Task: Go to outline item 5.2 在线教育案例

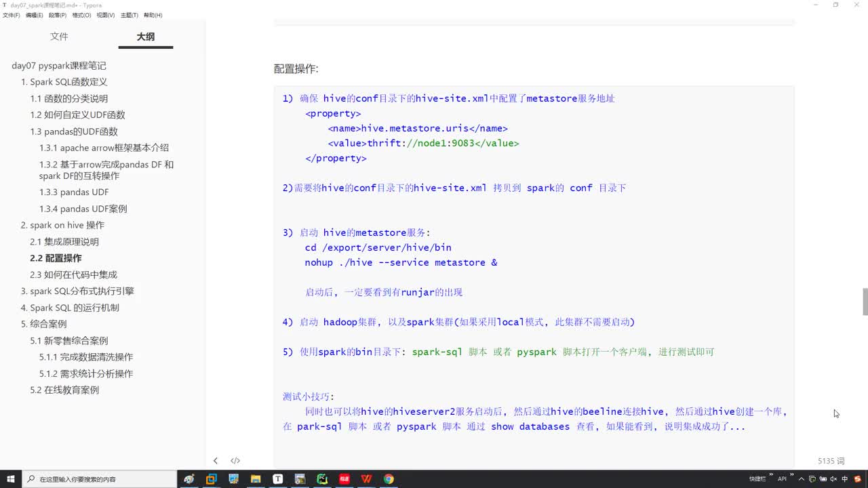Action: click(64, 390)
